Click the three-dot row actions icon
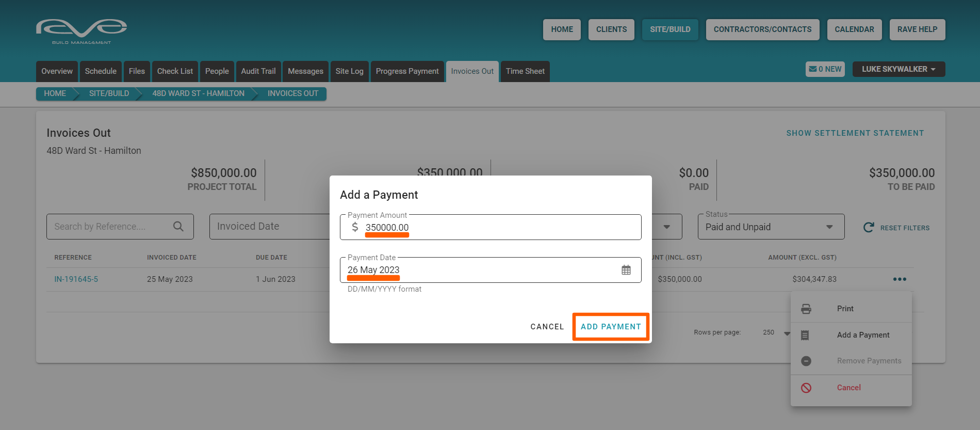This screenshot has width=980, height=430. tap(900, 279)
